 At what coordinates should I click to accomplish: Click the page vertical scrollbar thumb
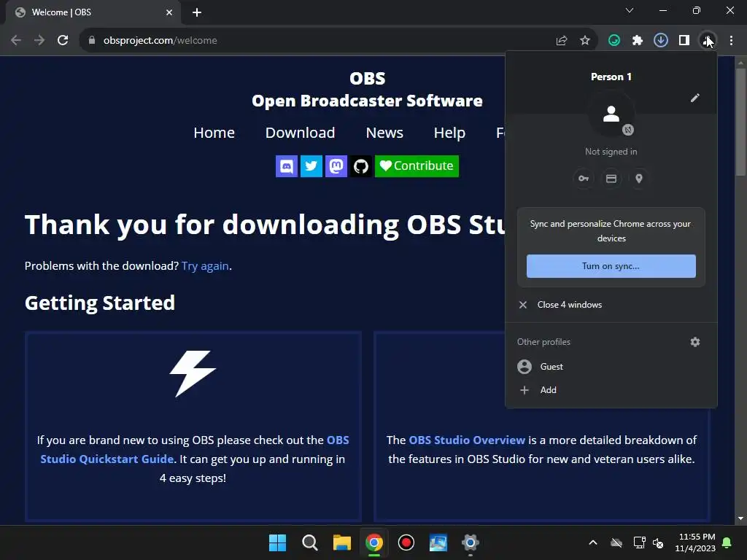click(x=740, y=122)
